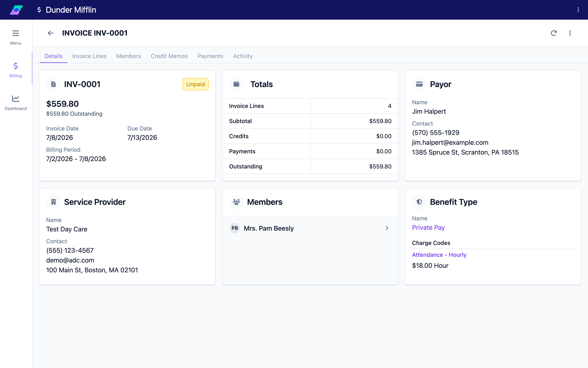
Task: Click the $559.80 Outstanding text
Action: [x=74, y=114]
